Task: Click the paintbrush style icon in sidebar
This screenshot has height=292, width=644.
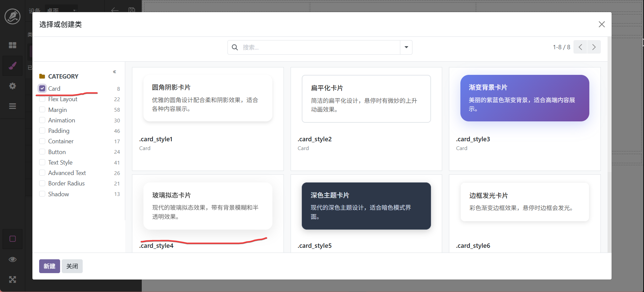Action: click(x=12, y=65)
